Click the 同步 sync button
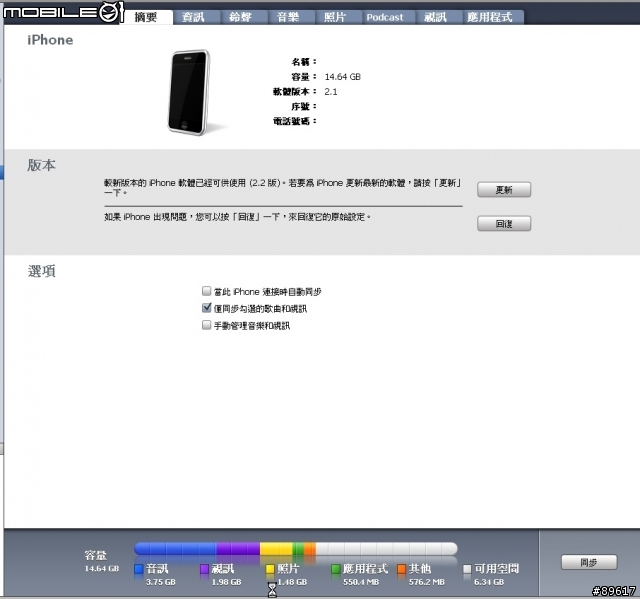640x599 pixels. (x=589, y=562)
